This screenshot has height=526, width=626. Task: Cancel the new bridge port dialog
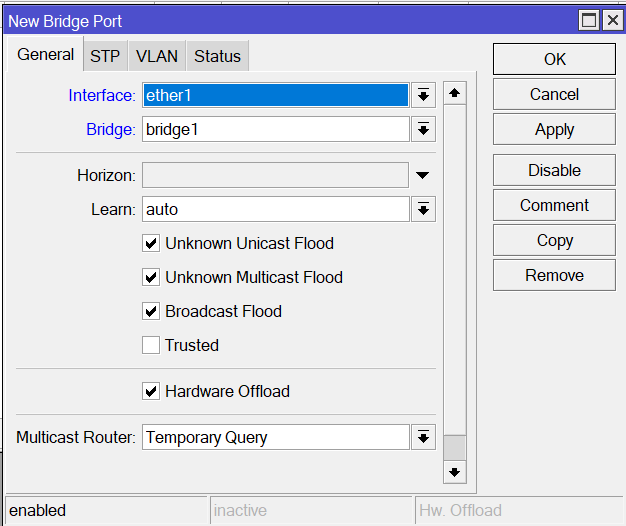(554, 94)
